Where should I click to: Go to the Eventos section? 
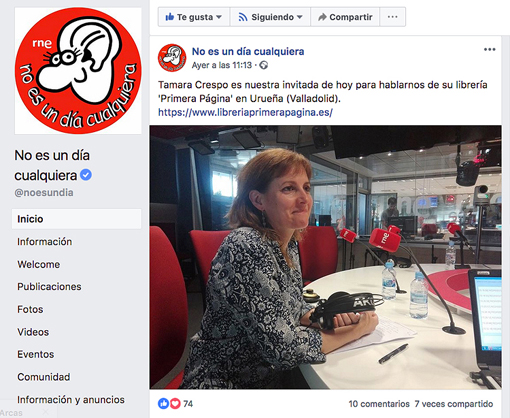(36, 354)
